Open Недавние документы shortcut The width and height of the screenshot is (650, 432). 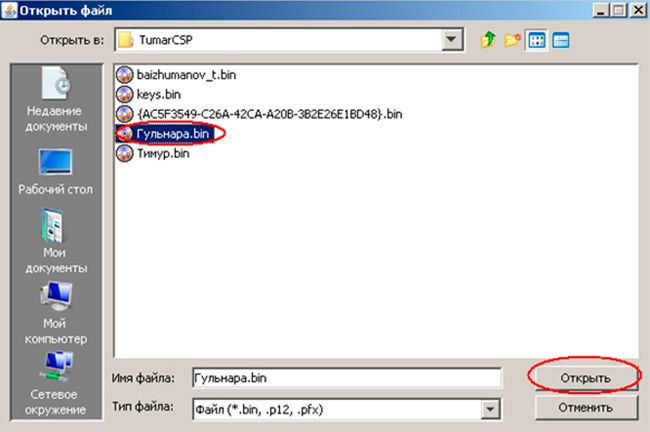point(56,100)
